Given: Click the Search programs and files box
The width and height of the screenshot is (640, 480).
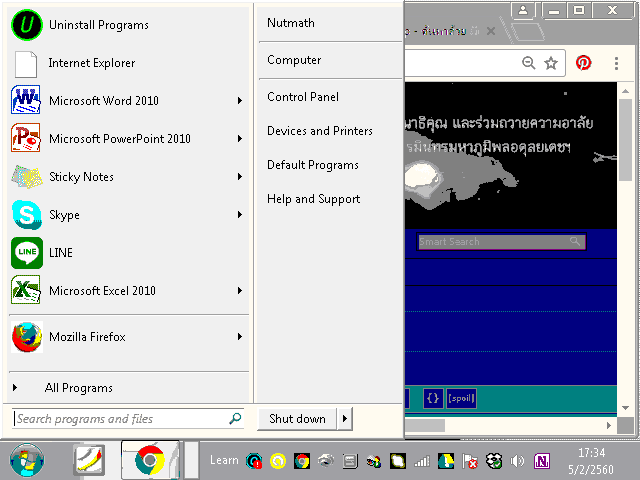Looking at the screenshot, I should click(120, 419).
